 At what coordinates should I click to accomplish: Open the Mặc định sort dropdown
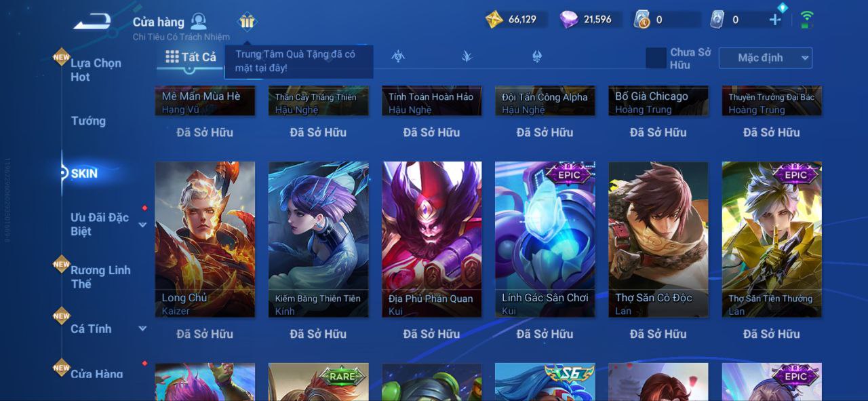(766, 58)
